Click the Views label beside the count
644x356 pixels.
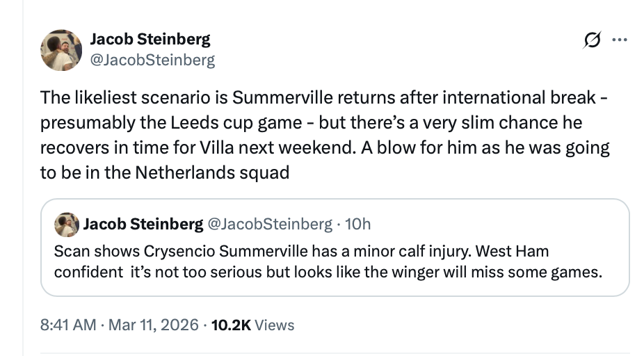click(275, 325)
